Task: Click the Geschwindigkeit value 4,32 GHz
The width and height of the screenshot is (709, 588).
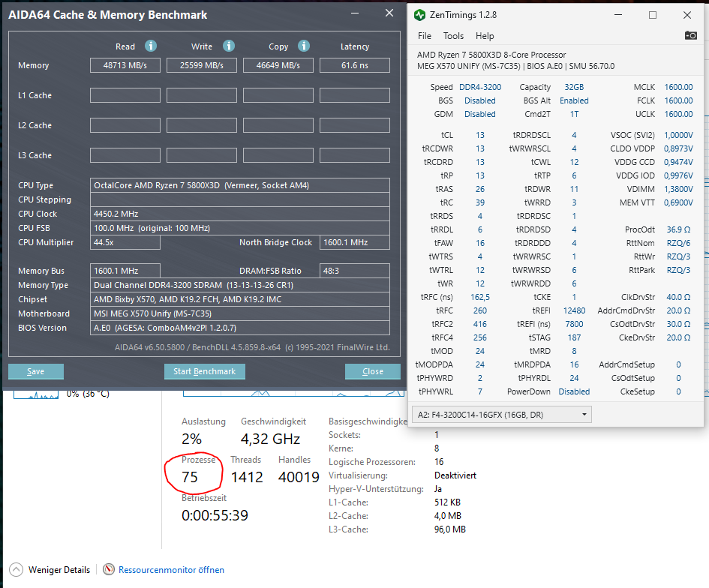Action: (x=270, y=439)
